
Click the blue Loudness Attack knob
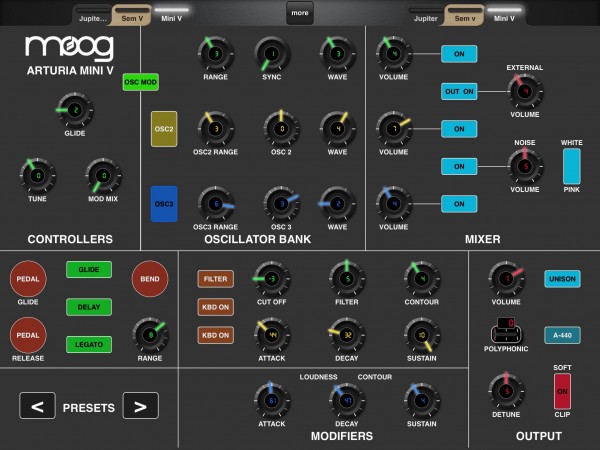click(x=272, y=401)
